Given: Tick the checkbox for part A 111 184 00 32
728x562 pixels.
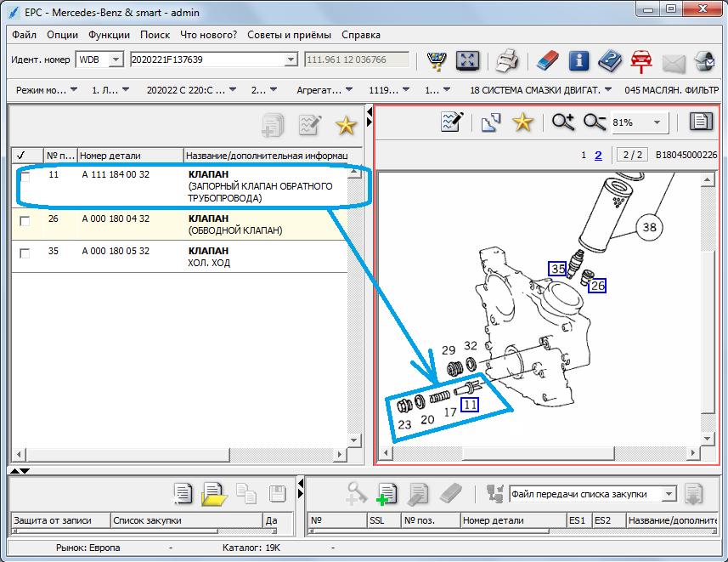Looking at the screenshot, I should coord(25,176).
